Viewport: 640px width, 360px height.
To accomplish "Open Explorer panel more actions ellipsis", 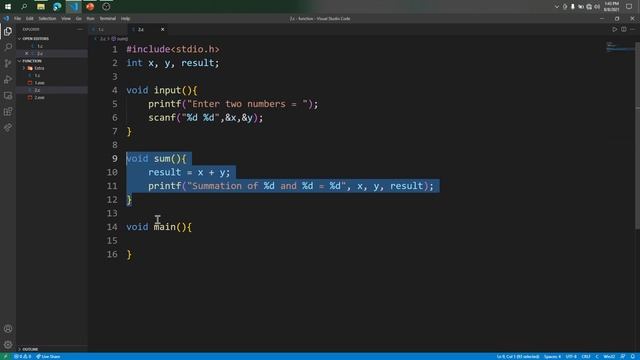I will click(x=80, y=29).
